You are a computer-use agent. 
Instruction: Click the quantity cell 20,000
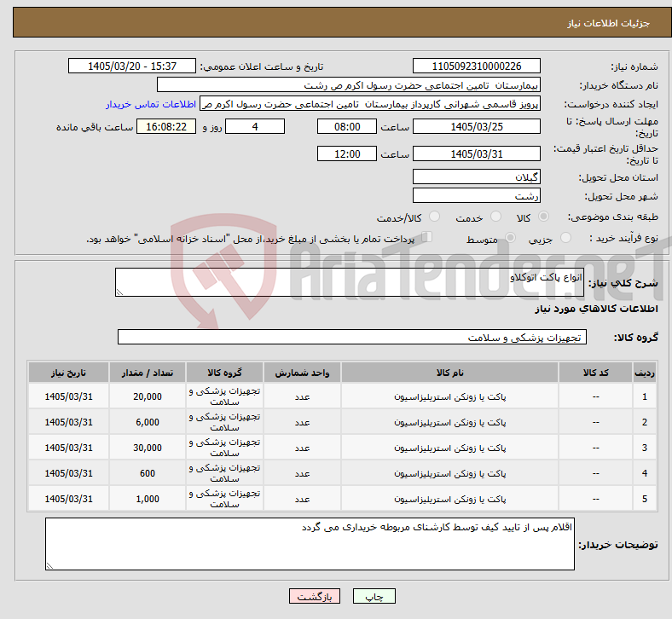pyautogui.click(x=148, y=396)
